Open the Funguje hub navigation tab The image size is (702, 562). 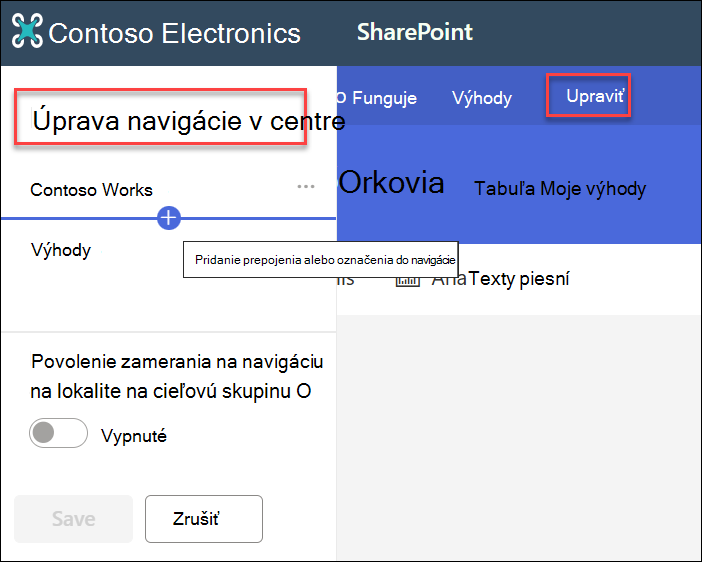pyautogui.click(x=384, y=98)
